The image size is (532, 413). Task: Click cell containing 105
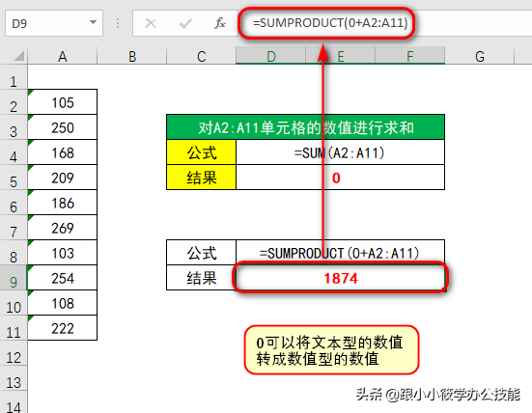tap(63, 102)
